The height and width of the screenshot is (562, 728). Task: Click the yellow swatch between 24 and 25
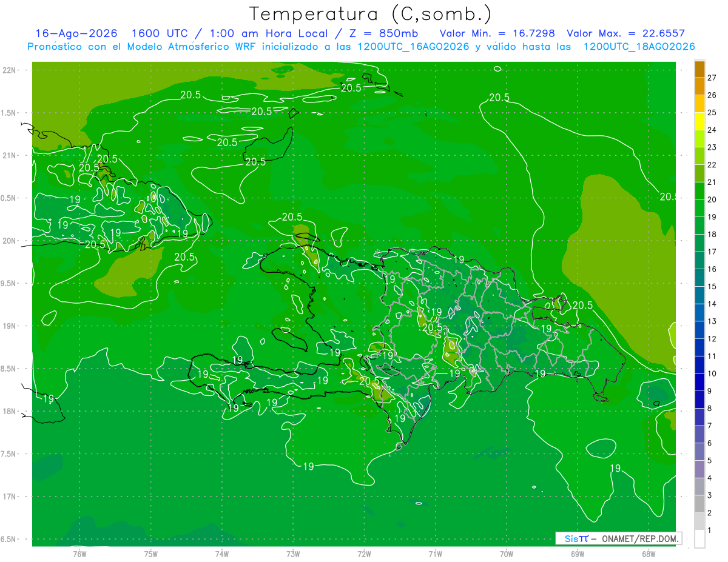[699, 121]
